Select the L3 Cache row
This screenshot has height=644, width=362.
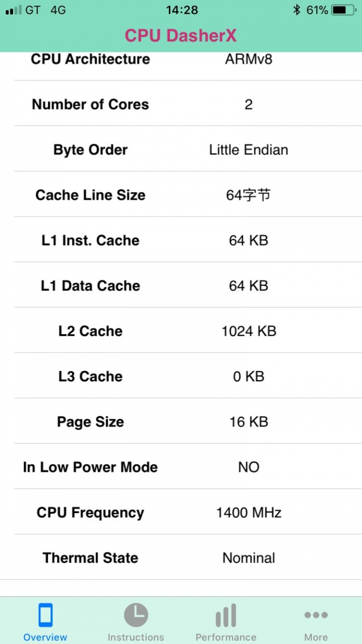click(188, 376)
